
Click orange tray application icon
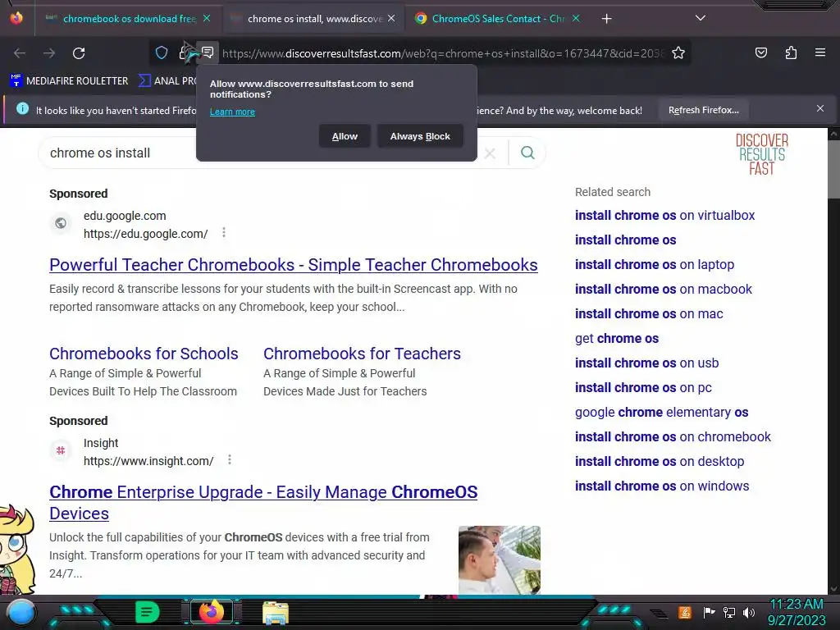click(685, 612)
